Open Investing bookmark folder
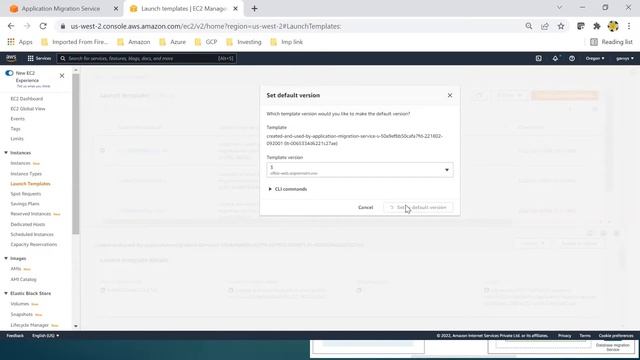640x360 pixels. pos(243,42)
